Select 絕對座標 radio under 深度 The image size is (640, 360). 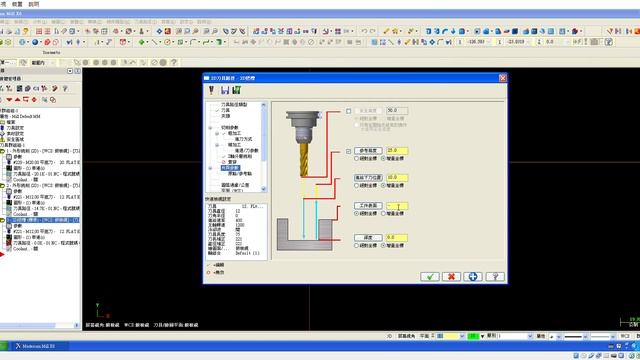pyautogui.click(x=356, y=246)
